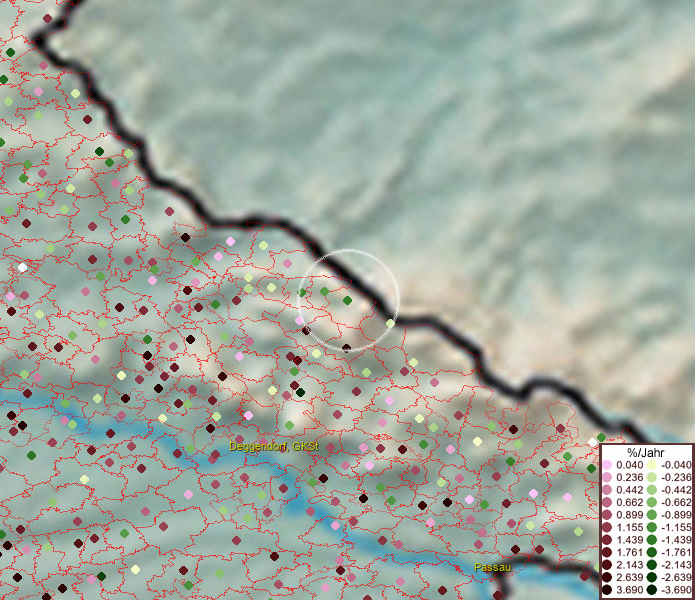Screen dimensions: 695x600
Task: Select the -2.143 dark green legend swatch
Action: click(x=652, y=565)
